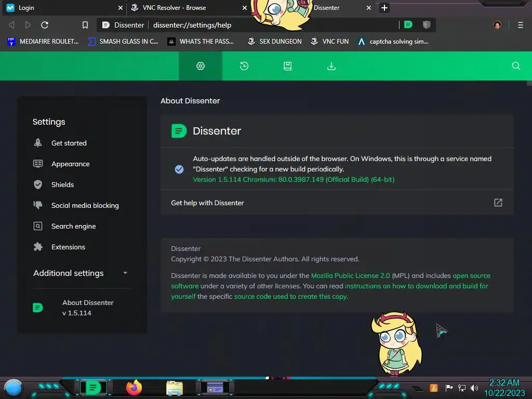
Task: Open the Mozilla Public License 2.0 link
Action: click(351, 275)
